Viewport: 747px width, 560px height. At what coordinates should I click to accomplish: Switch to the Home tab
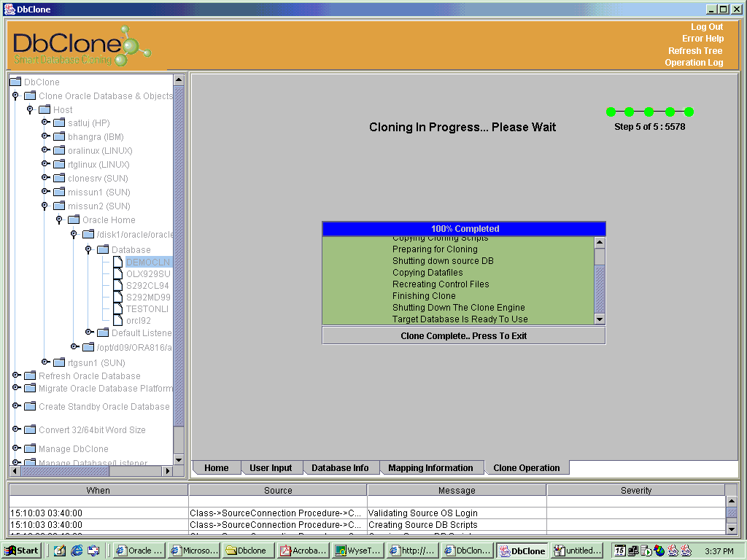216,467
